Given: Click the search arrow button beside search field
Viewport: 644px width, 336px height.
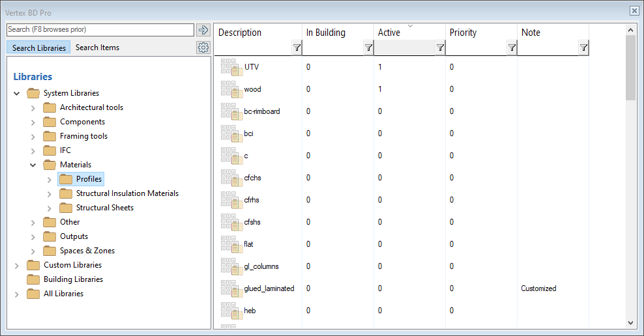Looking at the screenshot, I should coord(203,30).
